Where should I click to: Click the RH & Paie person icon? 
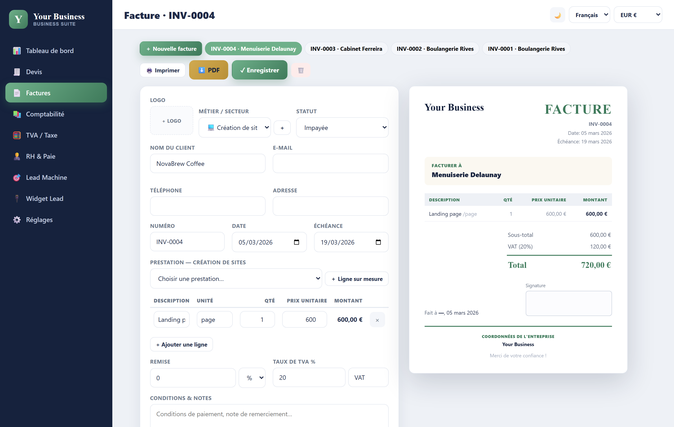[x=17, y=156]
